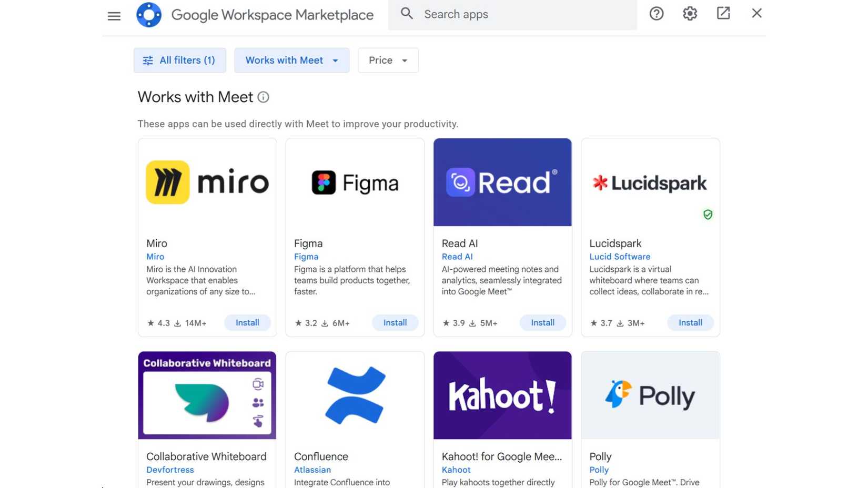Click the Read AI banner thumbnail
The height and width of the screenshot is (488, 868).
coord(502,182)
